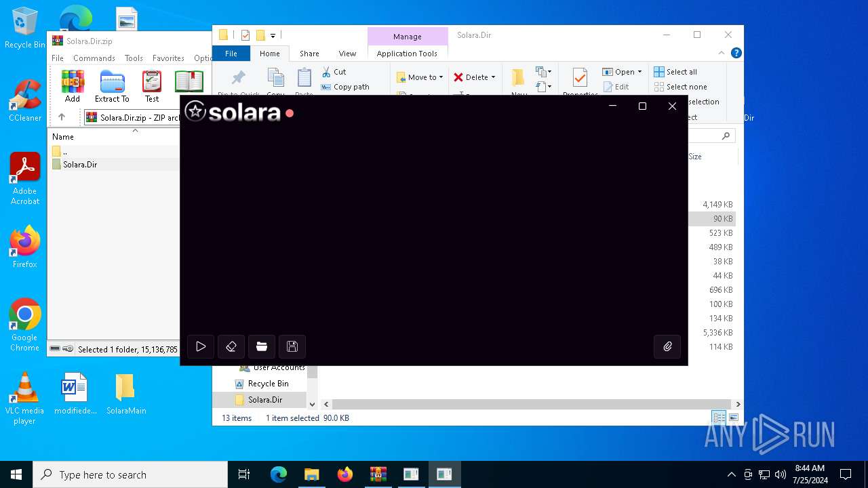Image resolution: width=868 pixels, height=488 pixels.
Task: Open Tools menu in WinRAR
Action: click(x=134, y=58)
